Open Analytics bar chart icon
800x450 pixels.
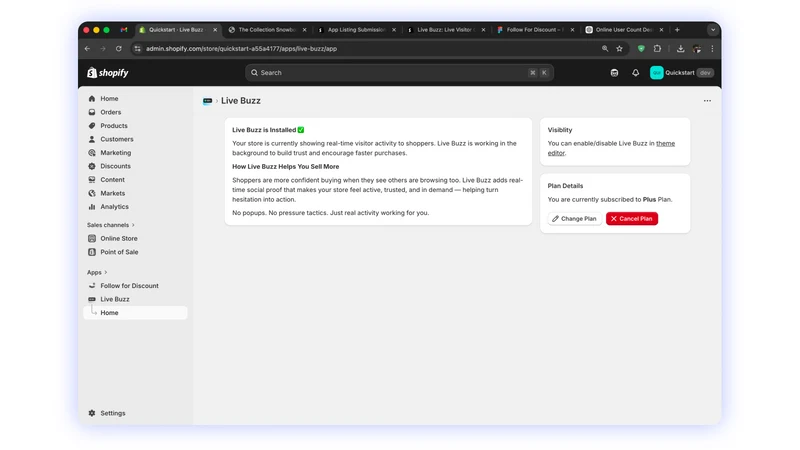point(92,207)
